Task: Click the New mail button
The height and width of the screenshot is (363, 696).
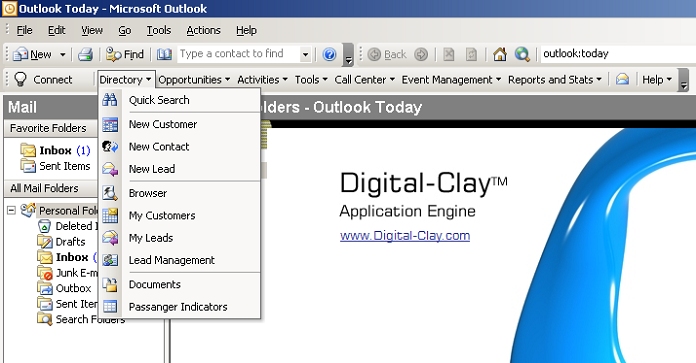Action: coord(32,54)
